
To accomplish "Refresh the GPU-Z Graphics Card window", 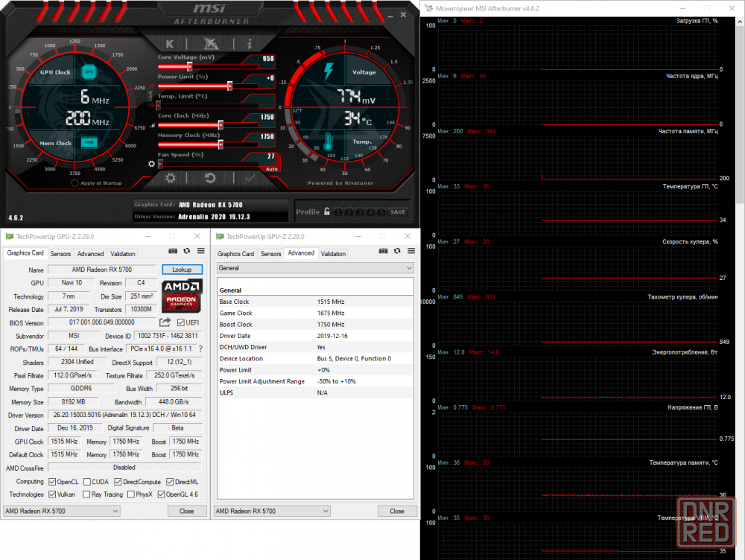I will coord(187,251).
